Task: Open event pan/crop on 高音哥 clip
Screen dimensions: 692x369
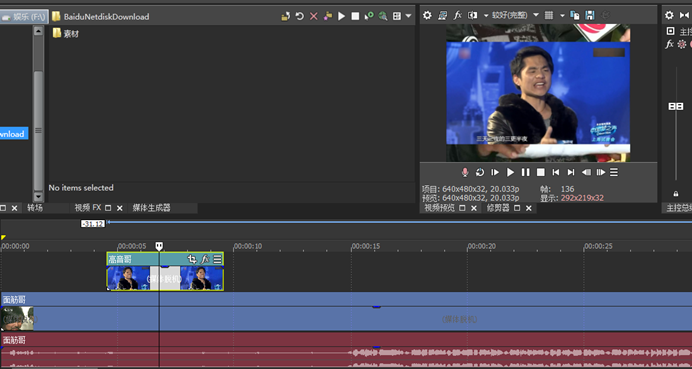Action: (x=192, y=259)
